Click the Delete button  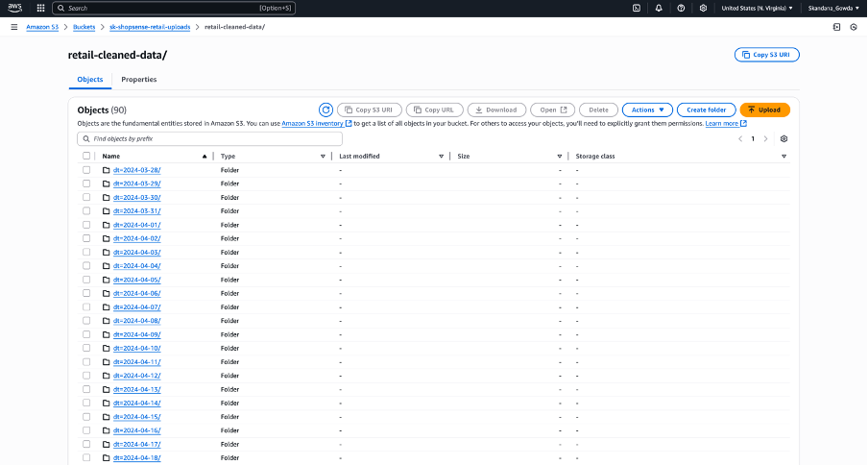598,110
